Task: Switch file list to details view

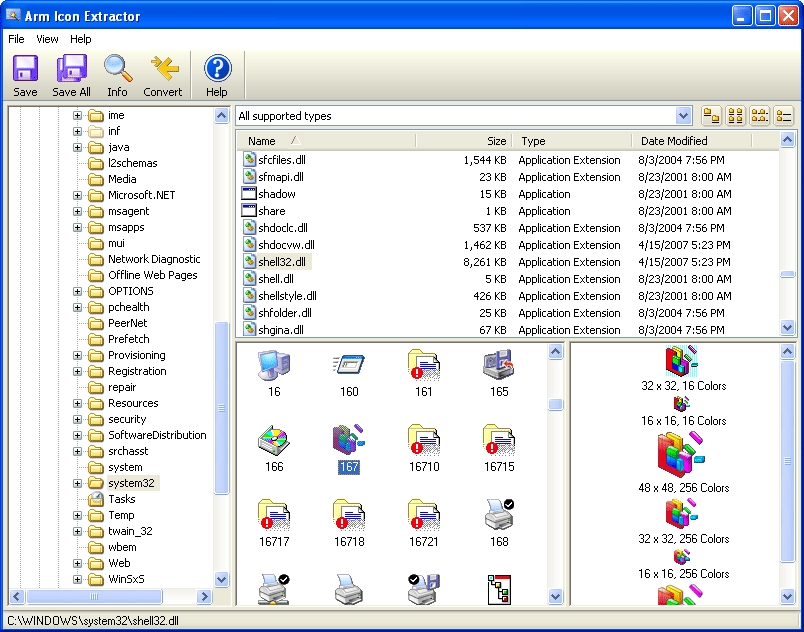Action: click(x=783, y=116)
